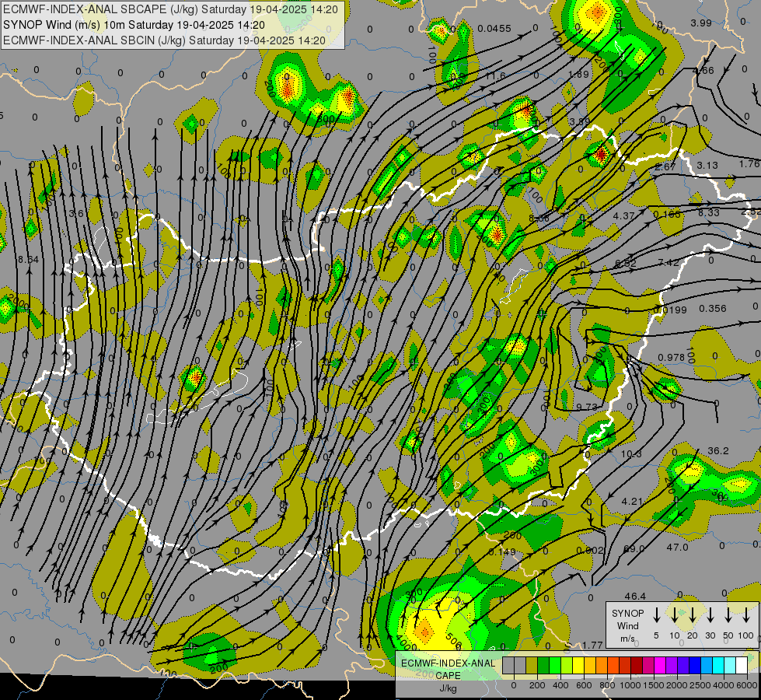Click the map value 8.33
Image resolution: width=761 pixels, height=700 pixels.
pos(709,213)
